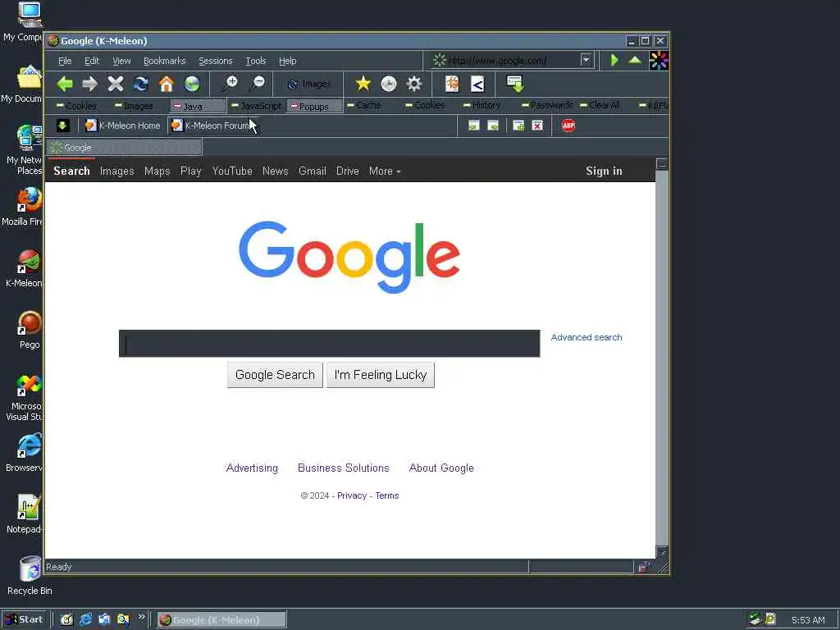Click the Google Search button

point(275,374)
